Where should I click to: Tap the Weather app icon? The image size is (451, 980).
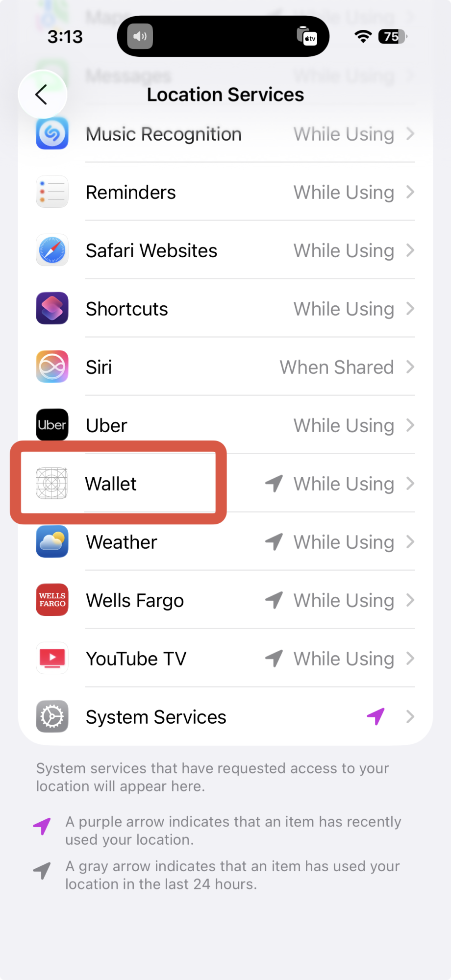click(52, 541)
